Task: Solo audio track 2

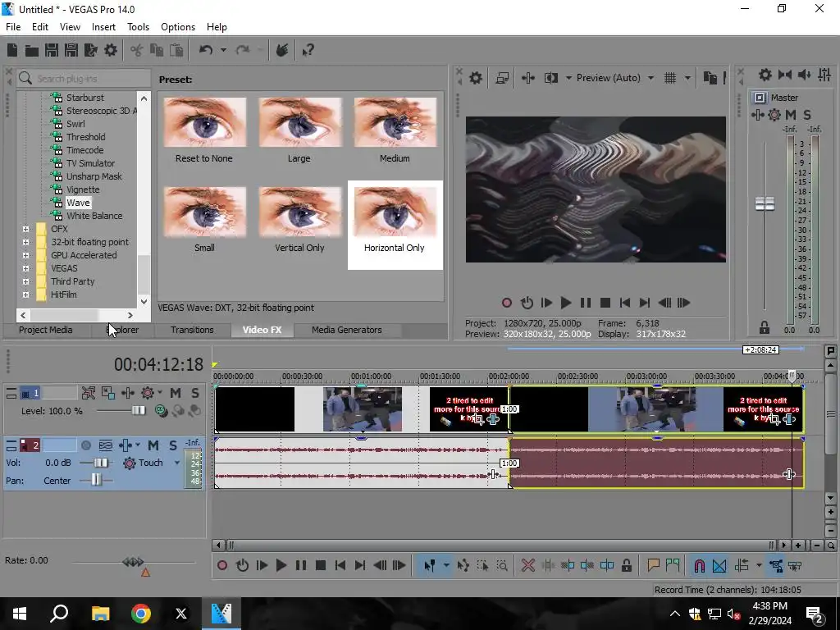Action: click(x=173, y=445)
